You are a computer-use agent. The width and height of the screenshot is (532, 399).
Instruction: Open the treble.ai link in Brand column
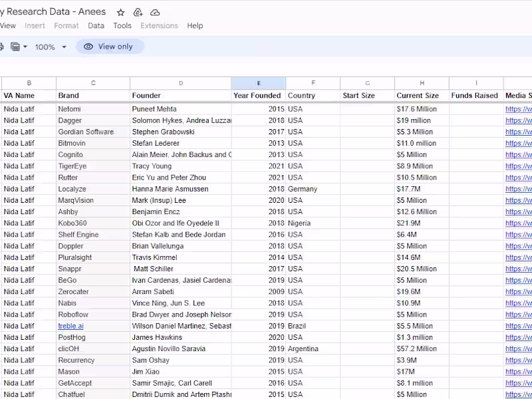click(70, 326)
